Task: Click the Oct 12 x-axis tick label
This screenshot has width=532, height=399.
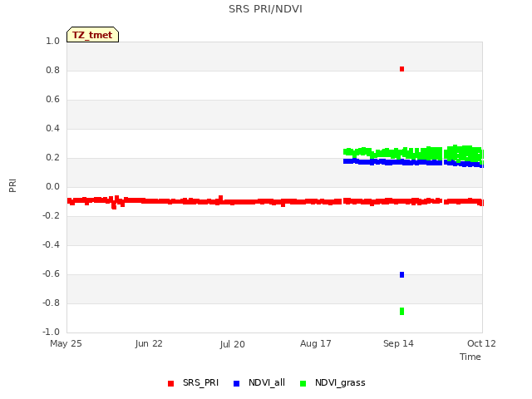Action: click(x=481, y=343)
